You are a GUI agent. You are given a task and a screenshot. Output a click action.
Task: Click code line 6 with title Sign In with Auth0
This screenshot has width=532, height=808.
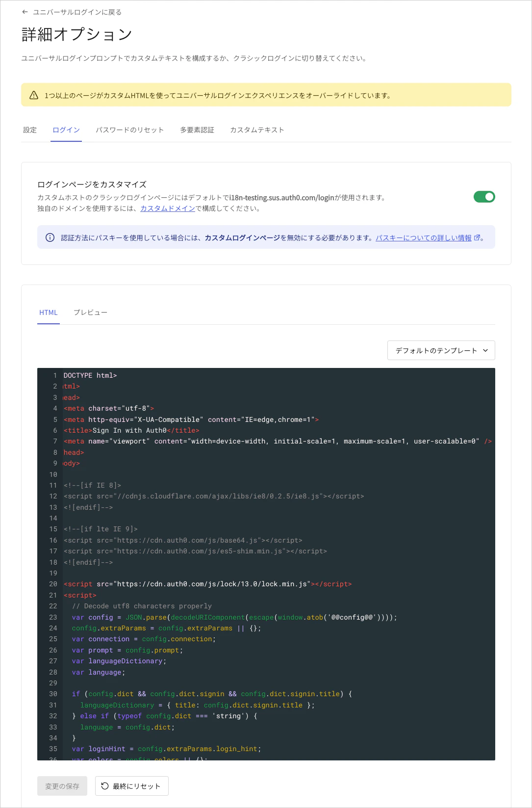131,430
